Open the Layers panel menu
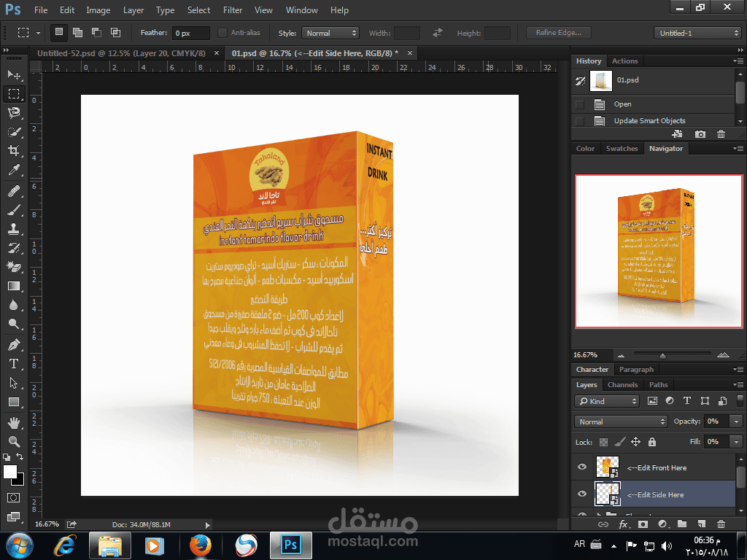The image size is (747, 560). click(738, 384)
